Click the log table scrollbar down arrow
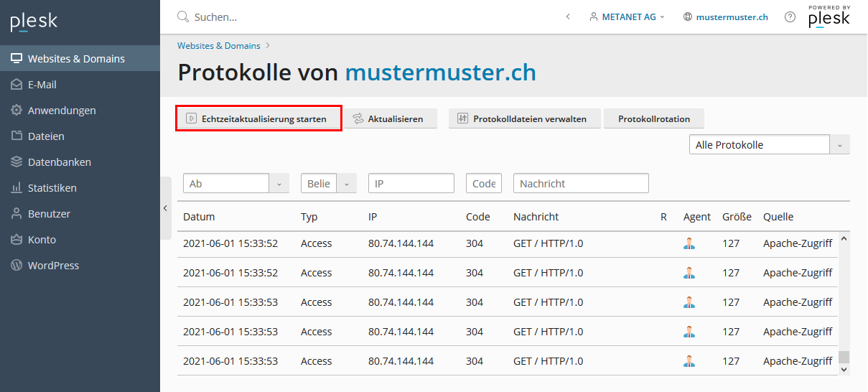The width and height of the screenshot is (868, 392). click(x=844, y=369)
